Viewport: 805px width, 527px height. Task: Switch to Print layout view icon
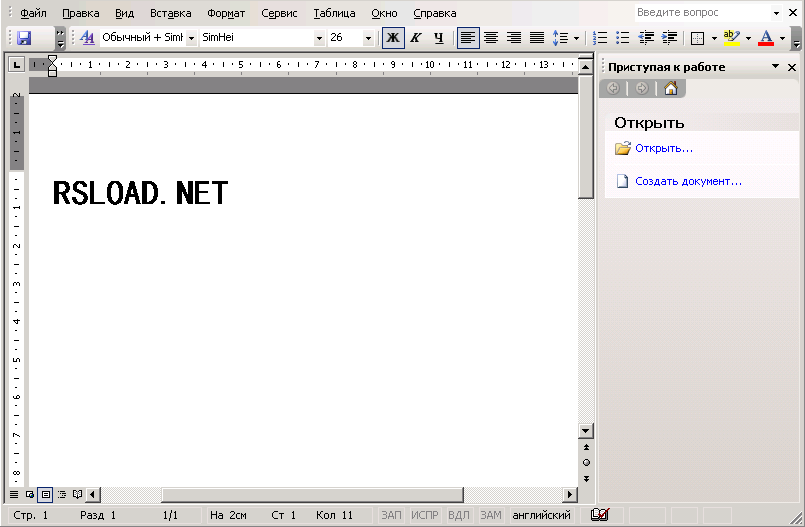pyautogui.click(x=46, y=495)
